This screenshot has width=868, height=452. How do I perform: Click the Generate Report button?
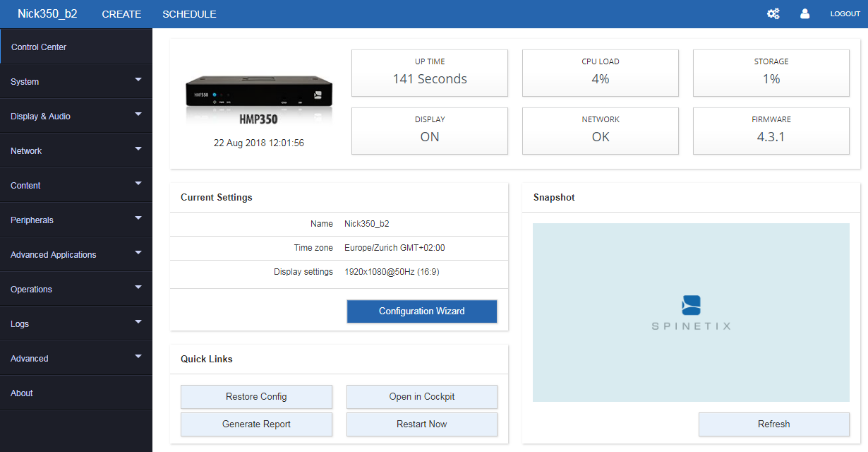point(256,424)
